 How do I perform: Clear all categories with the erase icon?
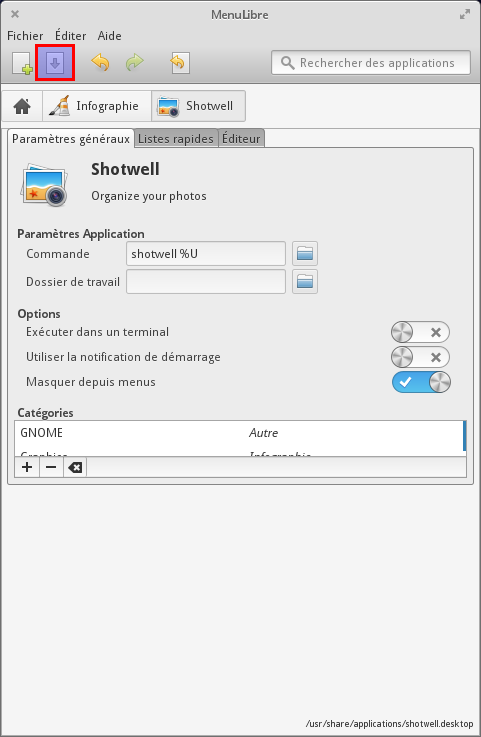(x=75, y=467)
